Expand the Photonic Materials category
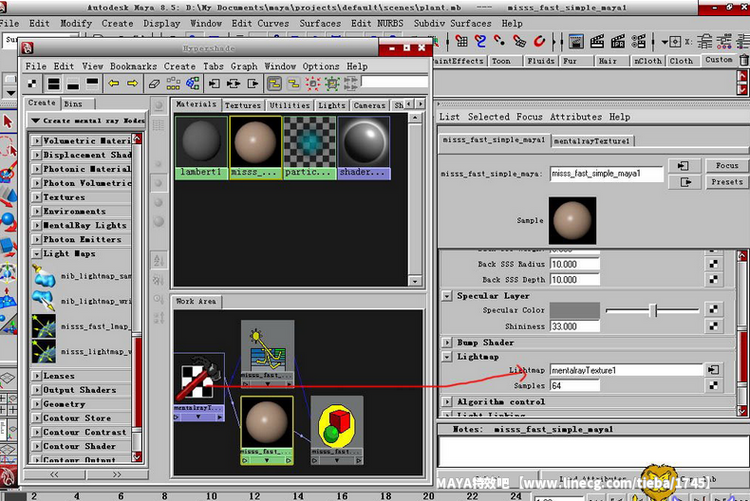This screenshot has height=501, width=750. point(36,169)
